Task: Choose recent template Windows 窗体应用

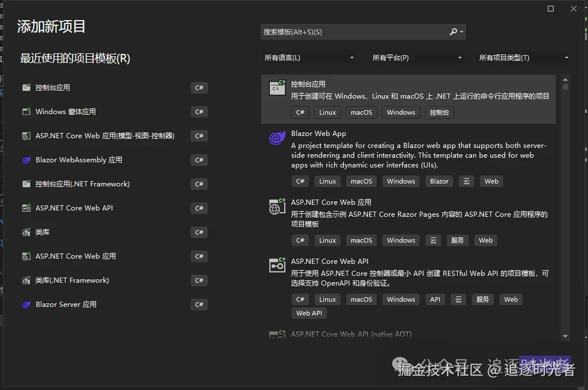Action: click(115, 112)
